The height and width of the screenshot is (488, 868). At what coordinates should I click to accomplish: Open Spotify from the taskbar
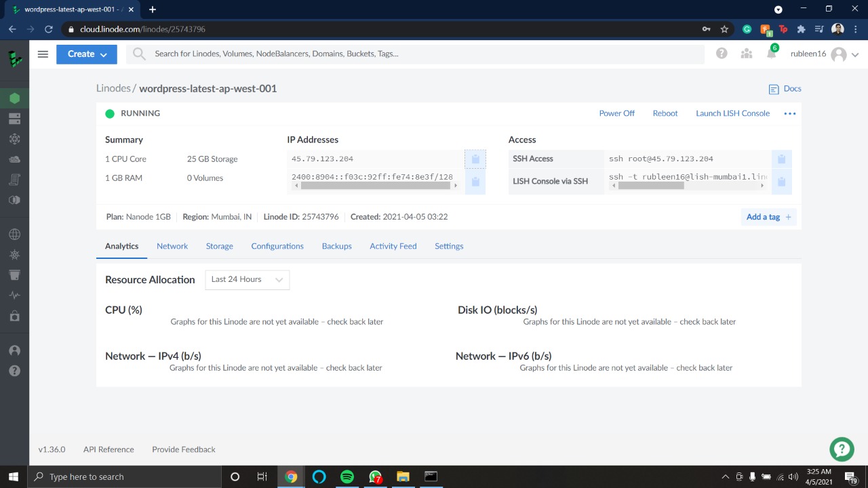347,476
